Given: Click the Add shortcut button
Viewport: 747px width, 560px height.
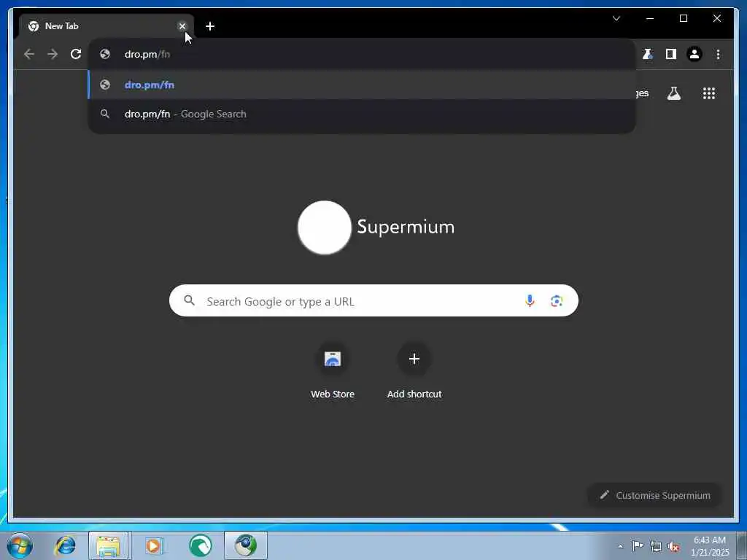Looking at the screenshot, I should (414, 372).
